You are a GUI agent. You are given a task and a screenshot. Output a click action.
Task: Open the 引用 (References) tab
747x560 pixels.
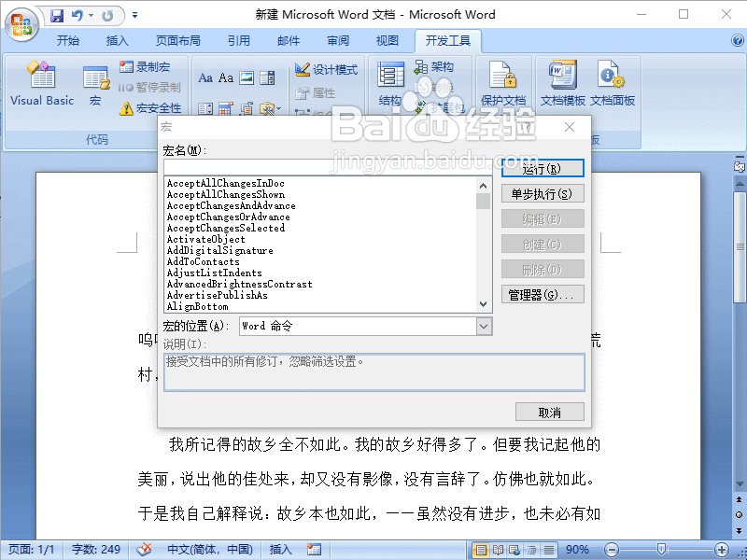(239, 41)
